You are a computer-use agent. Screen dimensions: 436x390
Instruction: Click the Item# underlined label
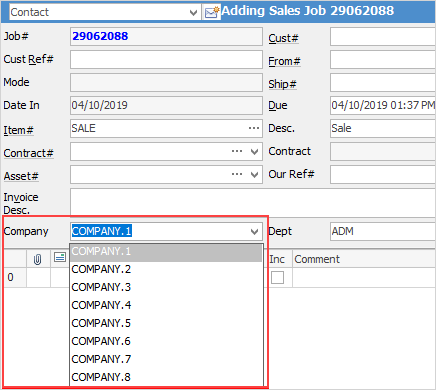tap(18, 130)
